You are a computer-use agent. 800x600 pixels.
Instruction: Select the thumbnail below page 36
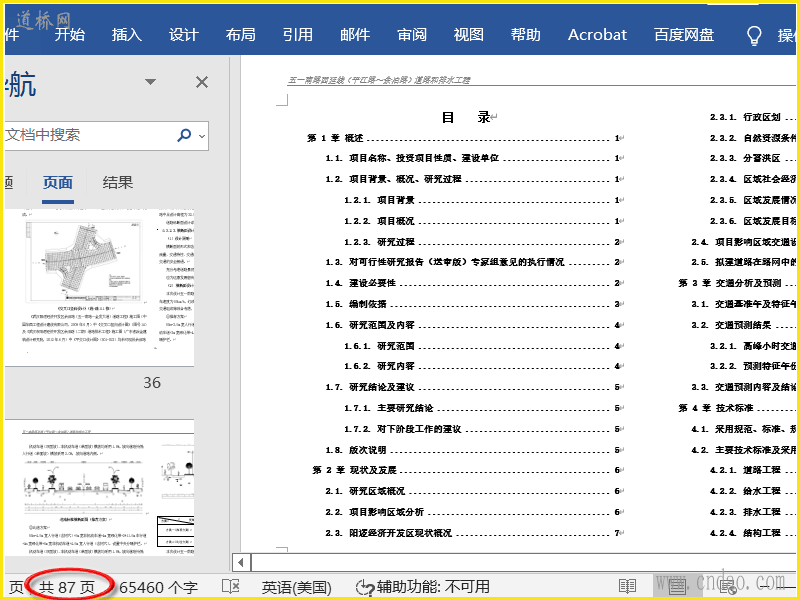tap(99, 488)
